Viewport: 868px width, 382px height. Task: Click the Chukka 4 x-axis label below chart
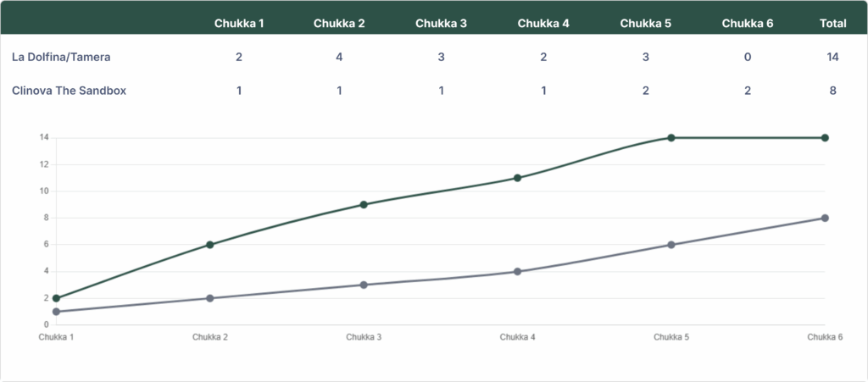(517, 337)
